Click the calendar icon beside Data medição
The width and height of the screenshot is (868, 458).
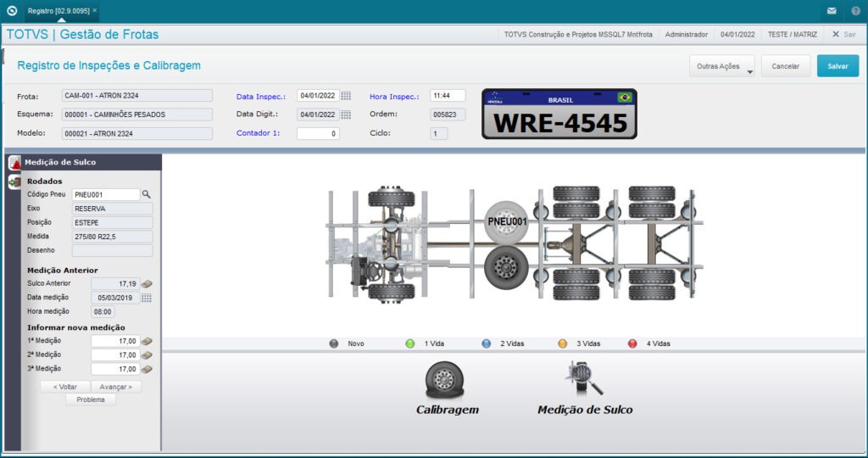click(147, 298)
